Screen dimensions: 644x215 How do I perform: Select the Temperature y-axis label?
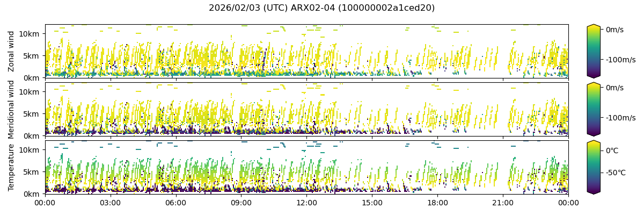point(11,167)
